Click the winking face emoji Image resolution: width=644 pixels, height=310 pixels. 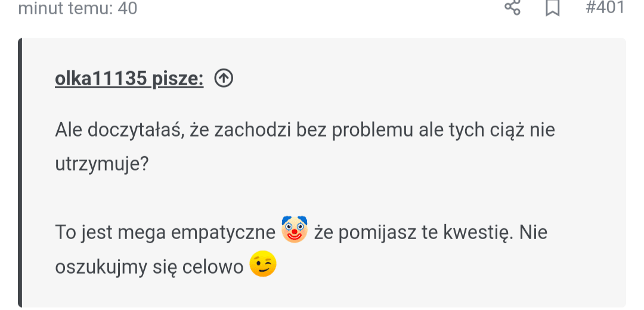pos(263,265)
